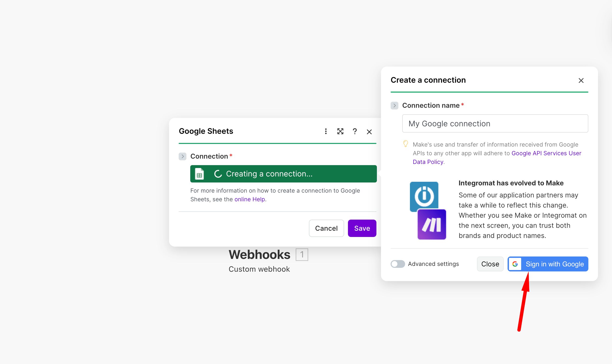
Task: Open the online Help link
Action: coord(250,199)
